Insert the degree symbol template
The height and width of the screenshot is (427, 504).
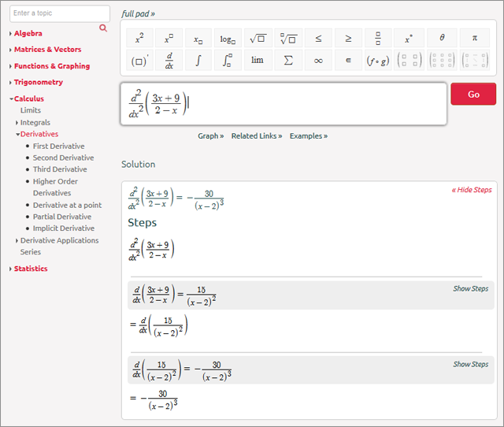409,39
